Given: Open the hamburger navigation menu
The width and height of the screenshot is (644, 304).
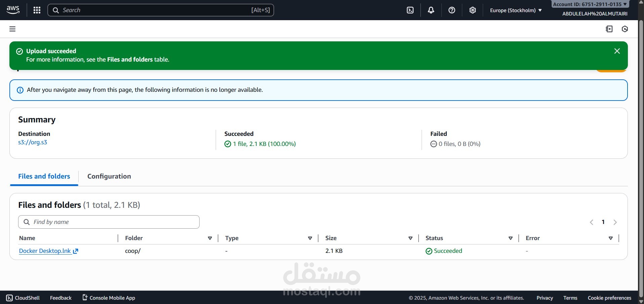Looking at the screenshot, I should [12, 29].
